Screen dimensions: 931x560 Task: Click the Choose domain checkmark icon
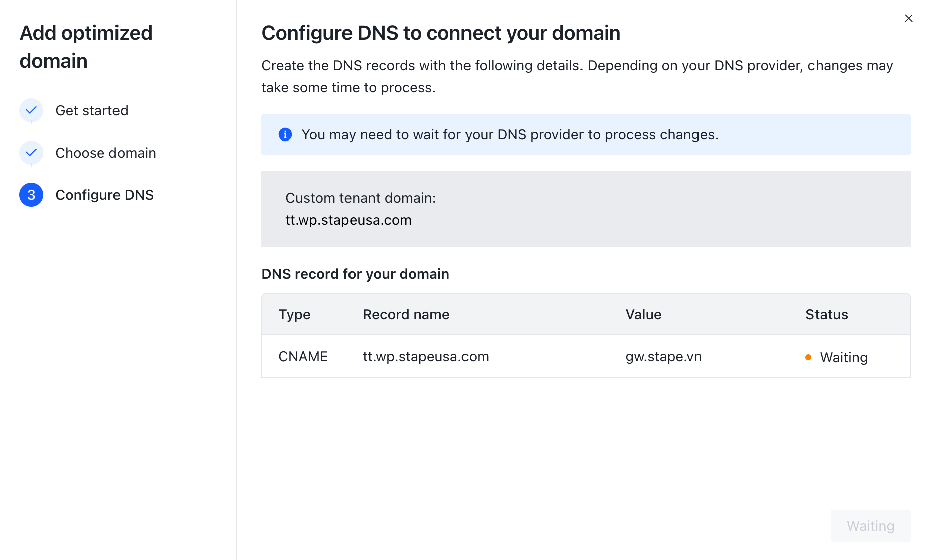31,153
